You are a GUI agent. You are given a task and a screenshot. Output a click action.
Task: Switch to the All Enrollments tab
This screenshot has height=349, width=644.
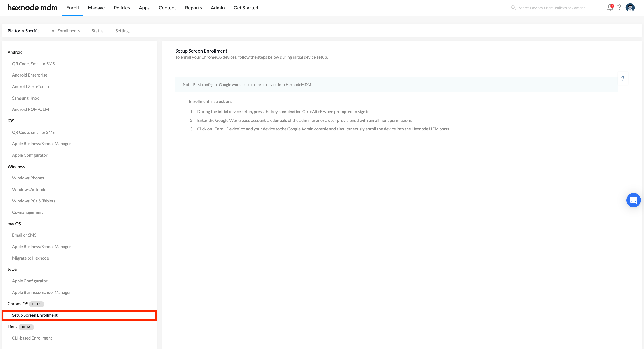pos(65,31)
